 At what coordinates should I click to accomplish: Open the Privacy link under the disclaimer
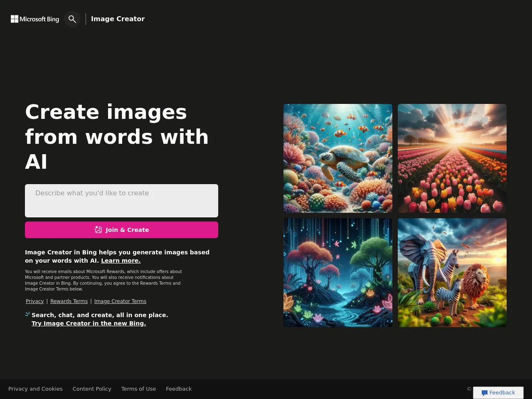pyautogui.click(x=34, y=301)
